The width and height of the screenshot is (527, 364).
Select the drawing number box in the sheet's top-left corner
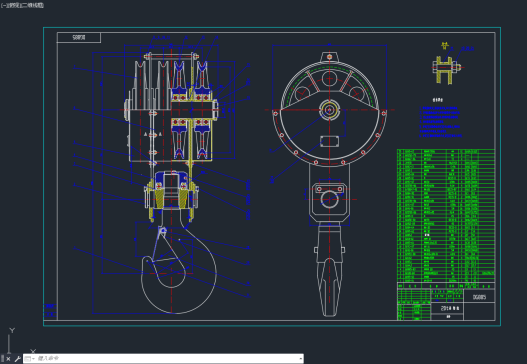point(79,37)
